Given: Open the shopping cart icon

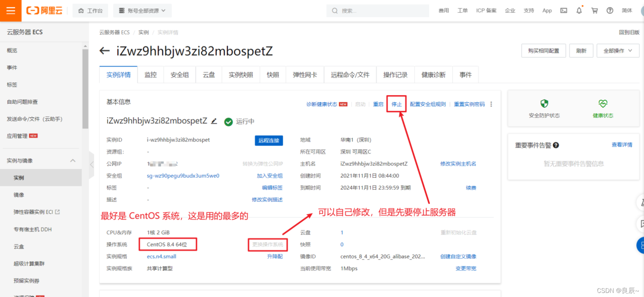Looking at the screenshot, I should point(595,11).
